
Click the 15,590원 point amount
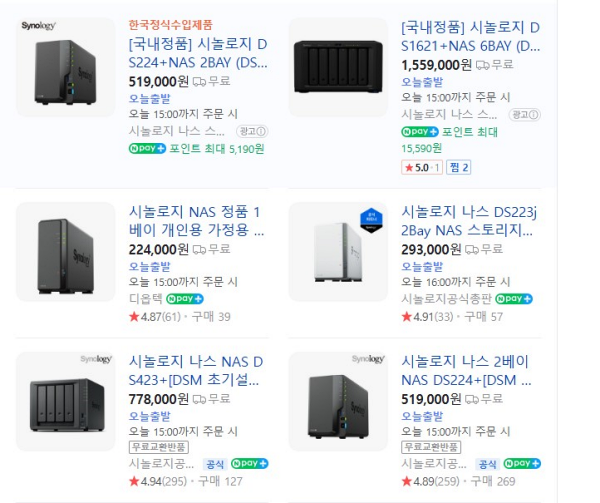coord(422,148)
